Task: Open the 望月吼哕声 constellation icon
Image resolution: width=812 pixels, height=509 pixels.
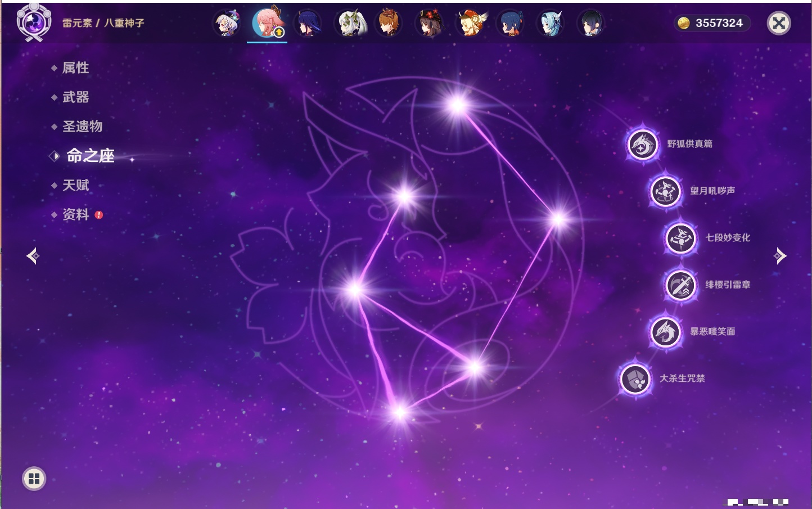Action: click(x=666, y=191)
